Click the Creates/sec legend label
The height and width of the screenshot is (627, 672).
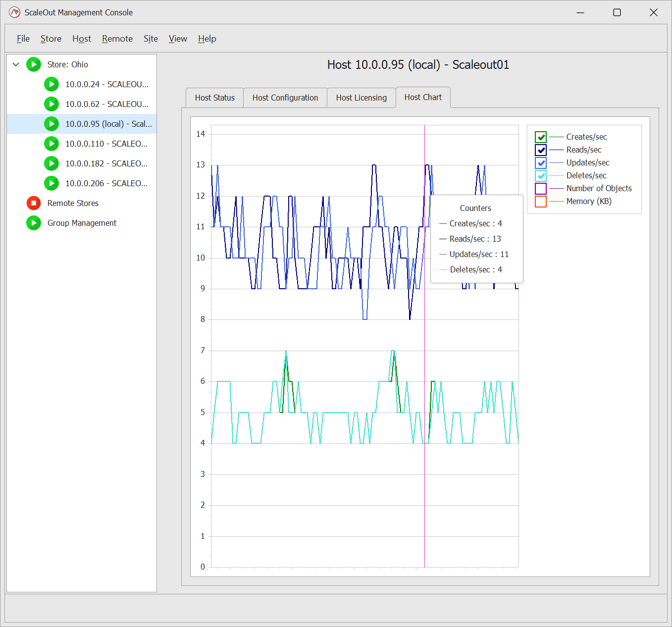coord(586,137)
